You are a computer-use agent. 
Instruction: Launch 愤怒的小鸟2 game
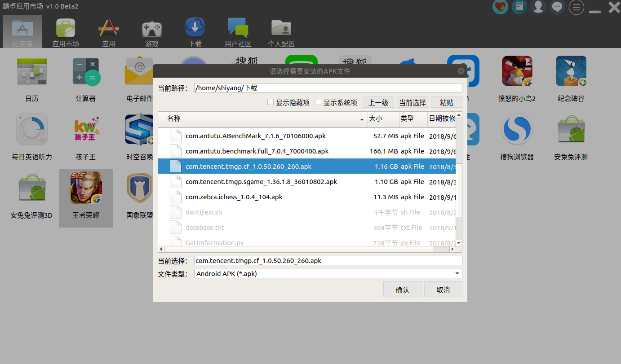[x=517, y=79]
